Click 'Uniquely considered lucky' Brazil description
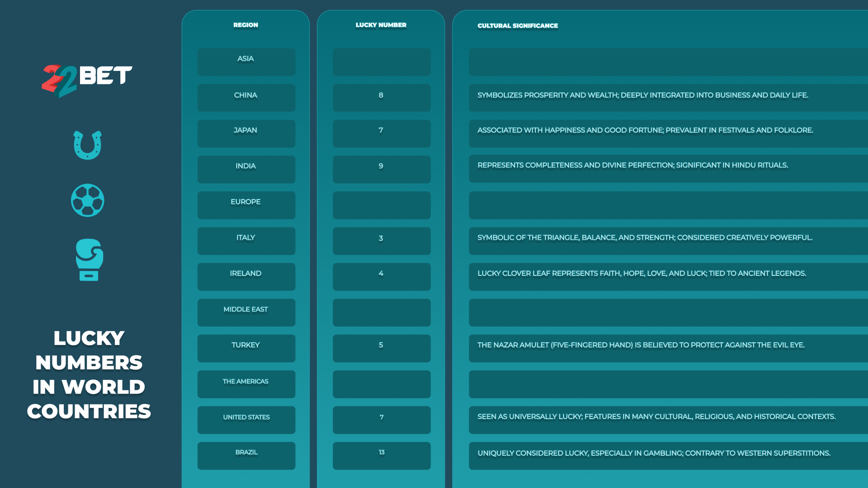Screen dimensions: 868x488 tap(654, 453)
